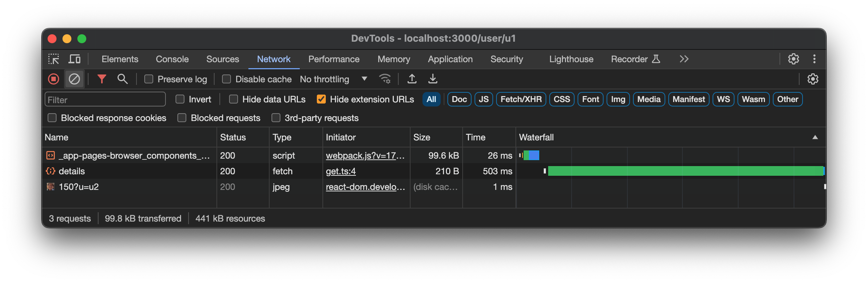This screenshot has width=868, height=283.
Task: Filter requests by Fetch/XHR
Action: tap(521, 99)
